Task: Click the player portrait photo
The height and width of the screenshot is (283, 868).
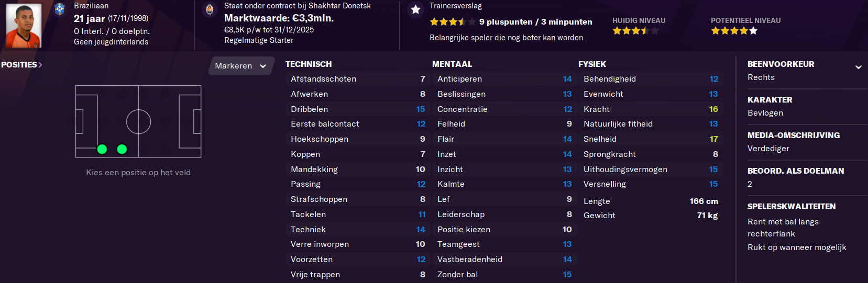Action: pos(24,26)
